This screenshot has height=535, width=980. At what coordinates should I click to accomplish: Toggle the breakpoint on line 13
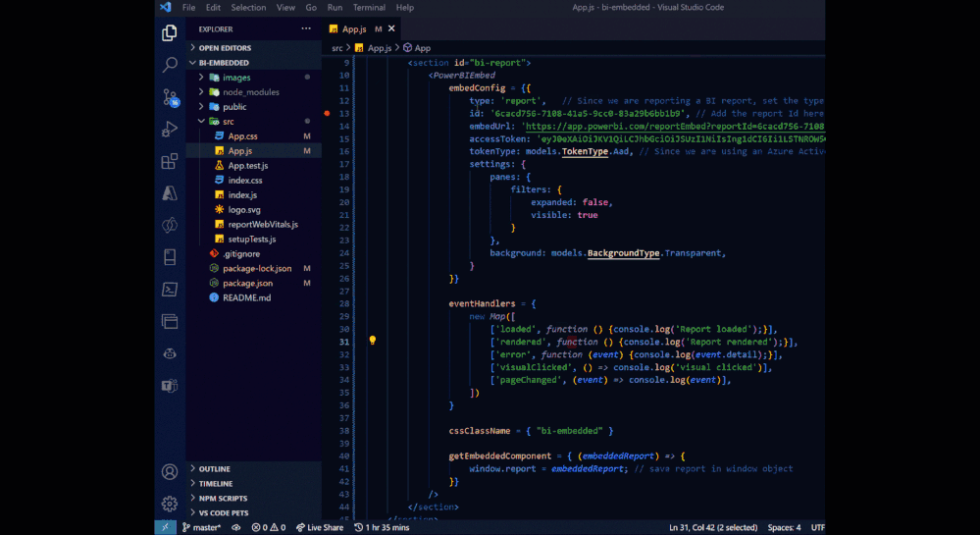327,113
